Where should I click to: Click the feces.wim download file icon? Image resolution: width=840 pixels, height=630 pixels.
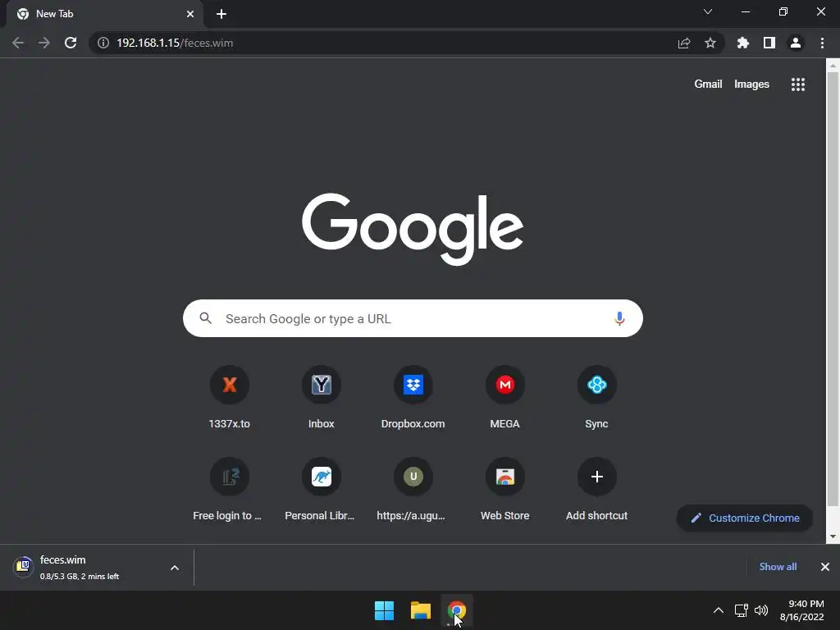[x=23, y=566]
